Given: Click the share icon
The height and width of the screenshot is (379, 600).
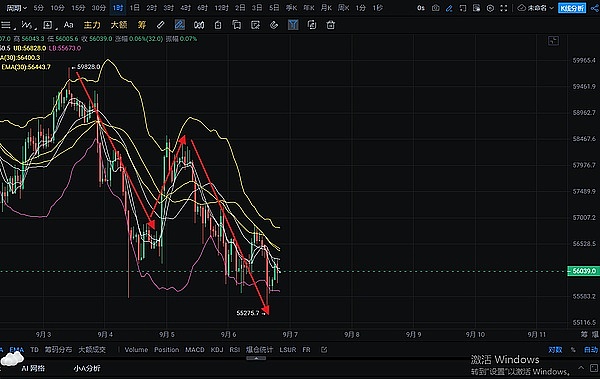Looking at the screenshot, I should 595,8.
